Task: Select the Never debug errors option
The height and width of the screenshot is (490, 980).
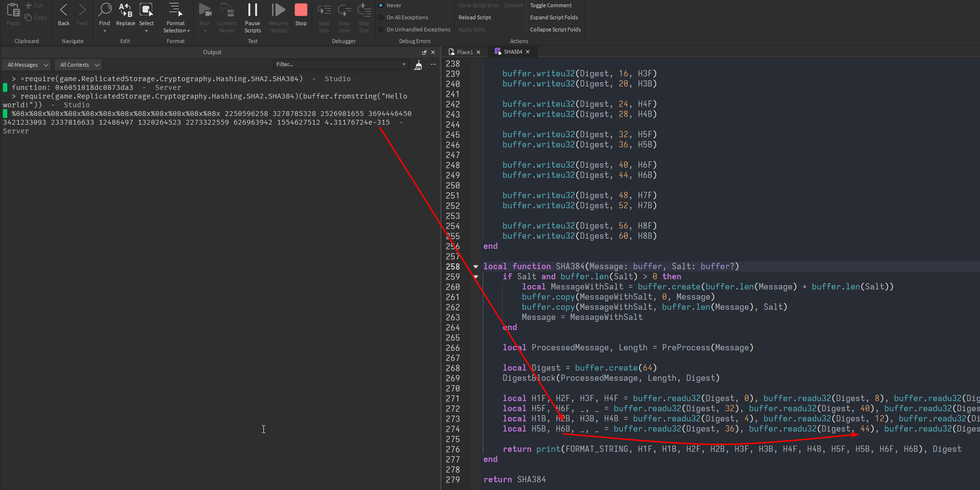Action: [x=381, y=5]
